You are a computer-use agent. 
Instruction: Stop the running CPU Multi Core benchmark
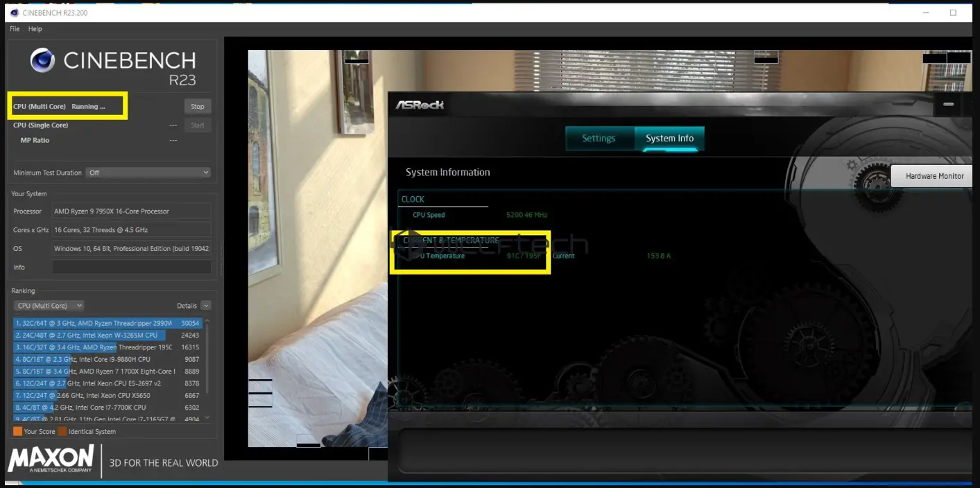point(197,106)
